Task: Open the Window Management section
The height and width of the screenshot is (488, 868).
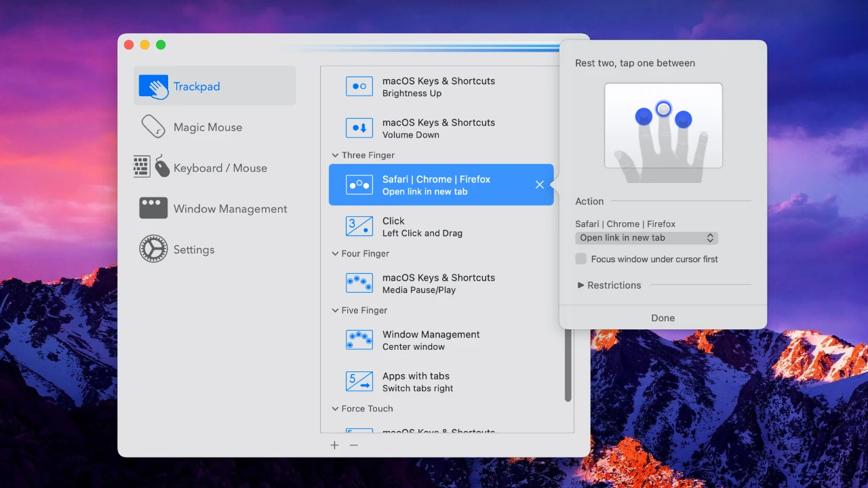Action: 215,208
